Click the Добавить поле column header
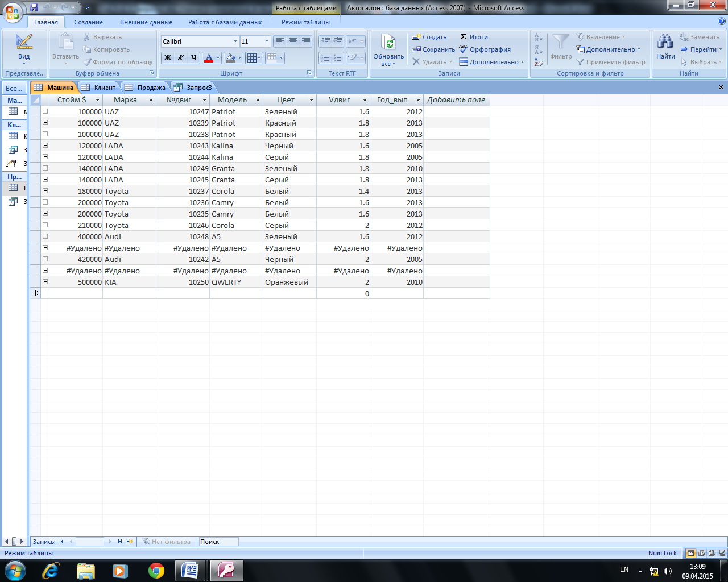Viewport: 728px width, 582px height. click(456, 99)
